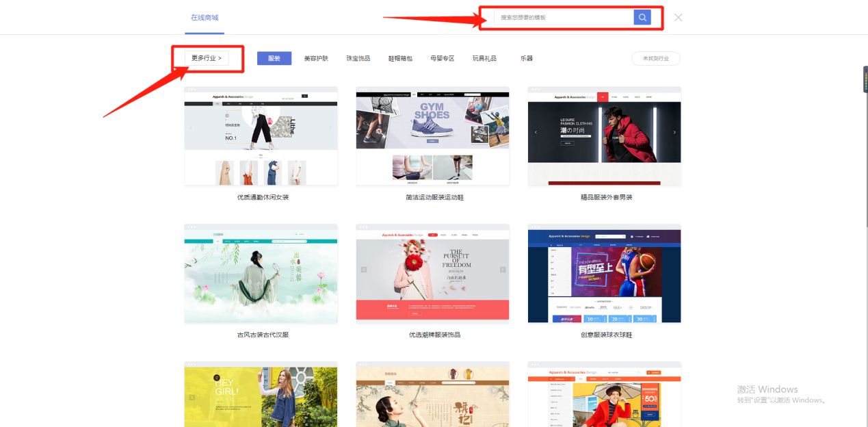Open the 古风古装古代汉服 template thumbnail
The image size is (868, 427).
[x=261, y=274]
